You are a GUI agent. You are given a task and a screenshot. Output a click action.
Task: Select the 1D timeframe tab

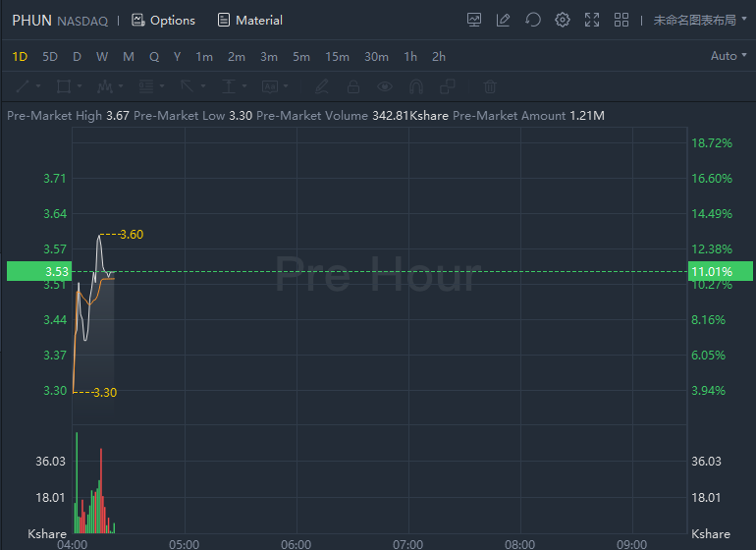[20, 57]
